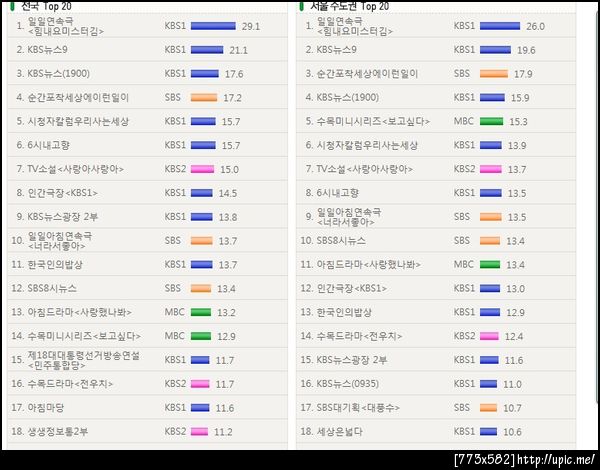This screenshot has width=600, height=470.
Task: Click the 생생정보통2부 program name
Action: [x=58, y=431]
